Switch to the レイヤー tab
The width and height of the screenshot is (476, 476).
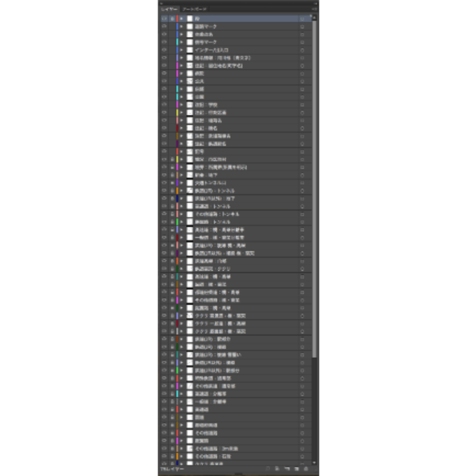[169, 9]
